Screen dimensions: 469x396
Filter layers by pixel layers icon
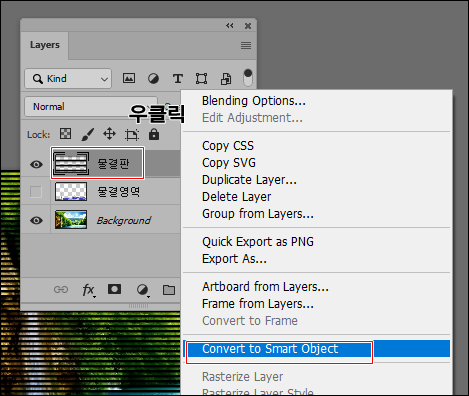click(129, 78)
